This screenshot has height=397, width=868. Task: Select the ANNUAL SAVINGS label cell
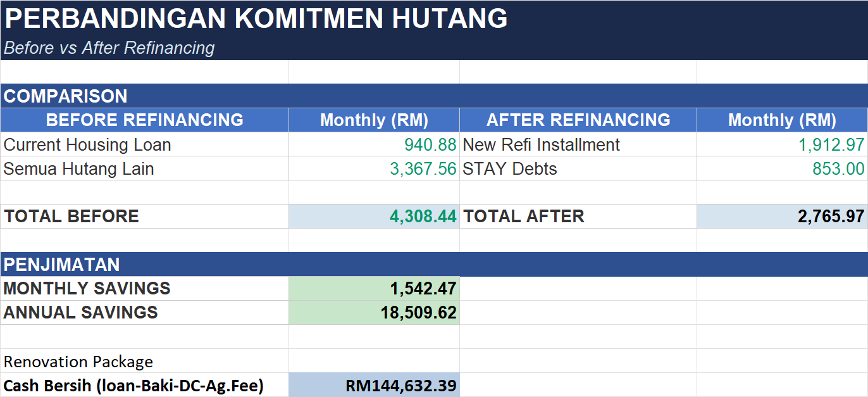[145, 313]
